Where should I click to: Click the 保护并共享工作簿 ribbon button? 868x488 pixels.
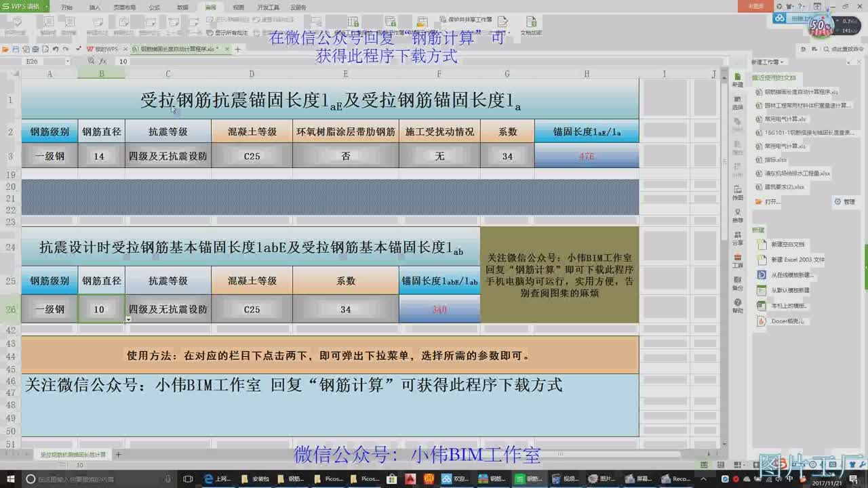pyautogui.click(x=465, y=20)
